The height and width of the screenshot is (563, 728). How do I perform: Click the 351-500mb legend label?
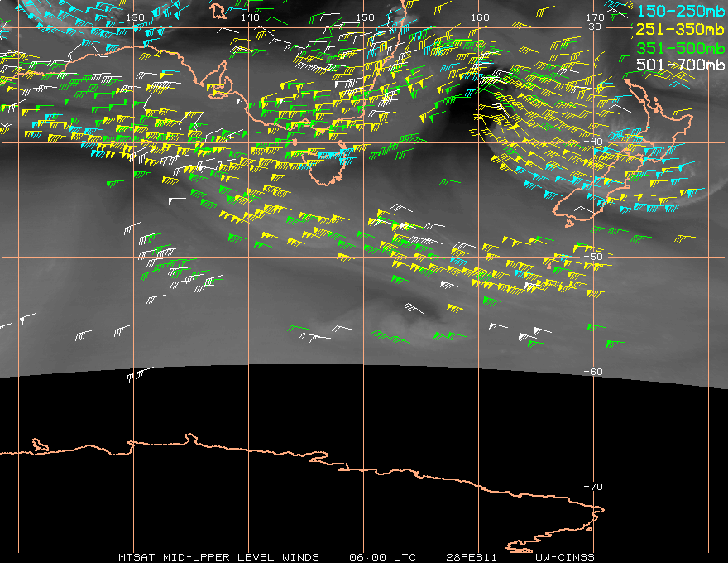pyautogui.click(x=680, y=48)
